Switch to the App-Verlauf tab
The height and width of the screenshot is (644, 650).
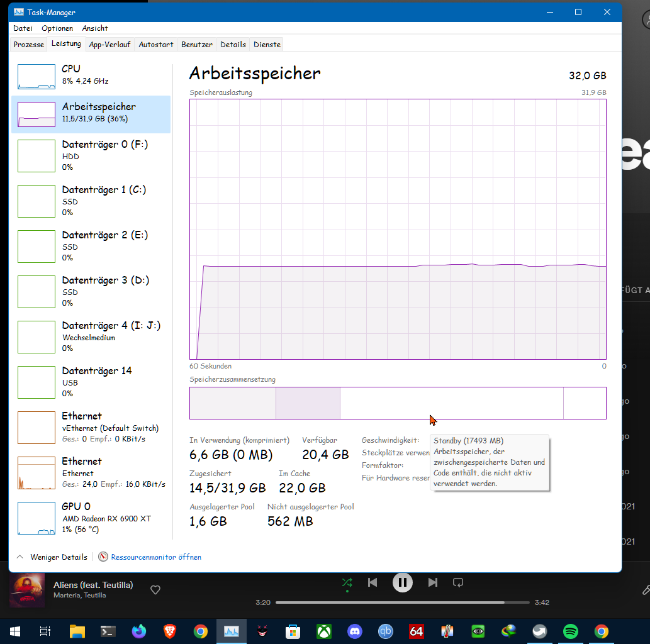click(110, 45)
